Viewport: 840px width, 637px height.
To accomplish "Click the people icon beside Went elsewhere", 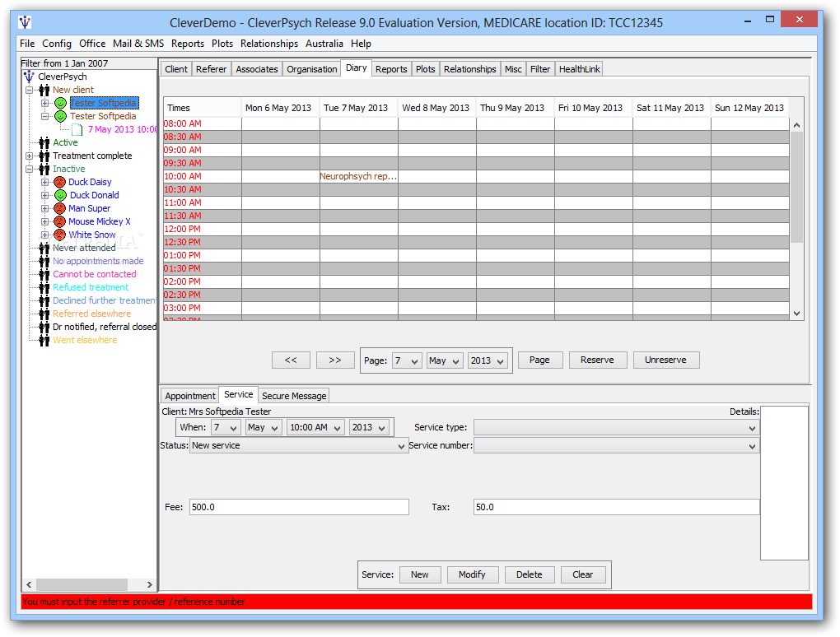I will [44, 341].
